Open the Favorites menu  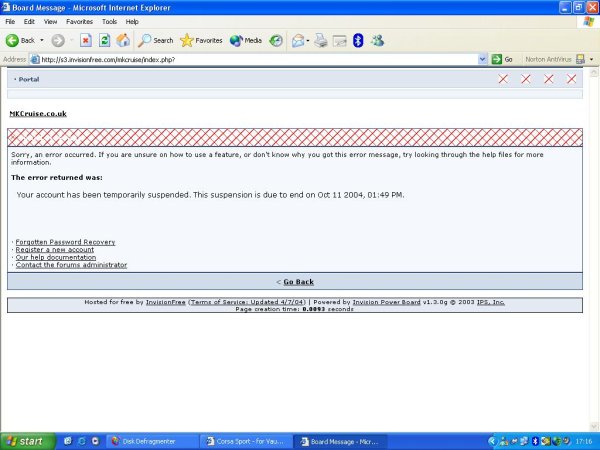(79, 20)
